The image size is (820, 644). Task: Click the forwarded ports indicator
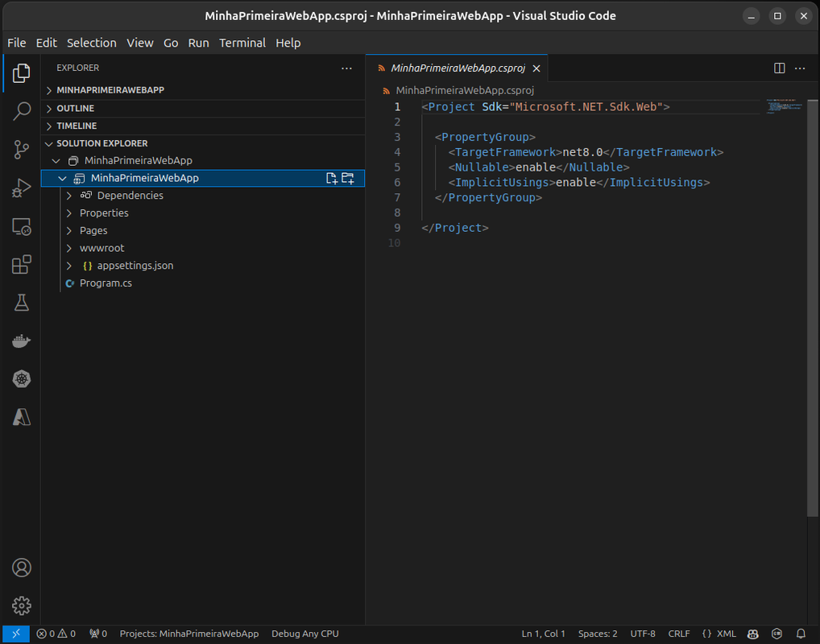tap(98, 634)
